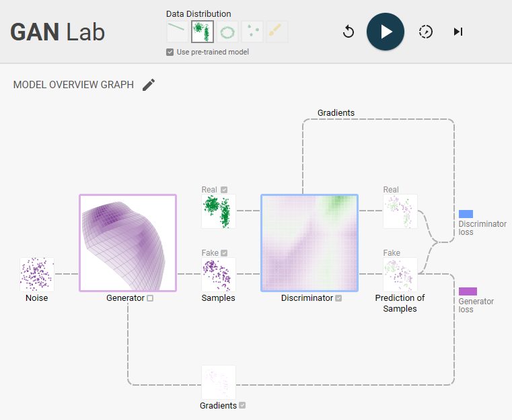The image size is (512, 420).
Task: Click the generator Gradients thumbnail
Action: point(219,382)
